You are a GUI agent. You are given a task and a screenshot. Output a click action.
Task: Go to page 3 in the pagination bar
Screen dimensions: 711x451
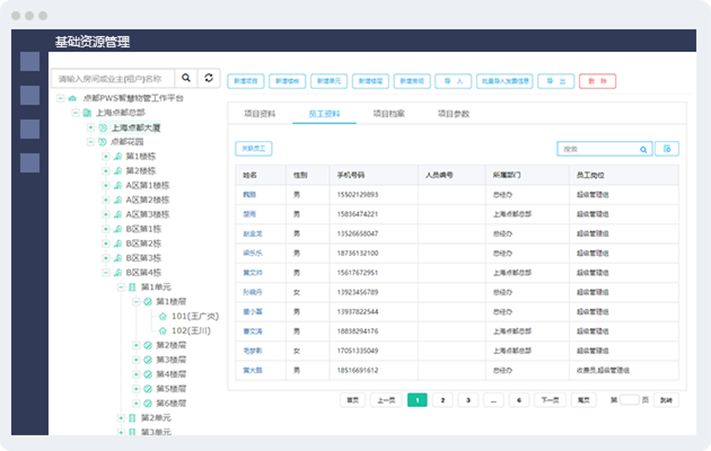tap(468, 400)
